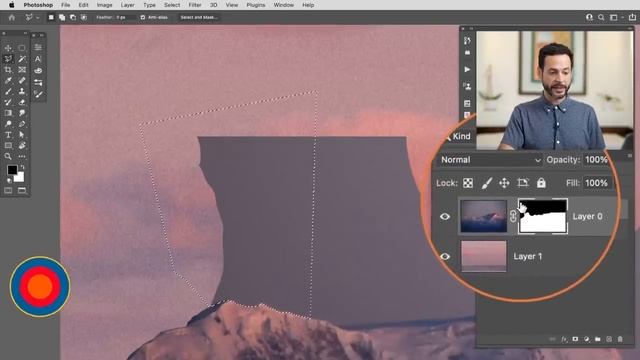Click the Select and Mask button

[x=199, y=18]
